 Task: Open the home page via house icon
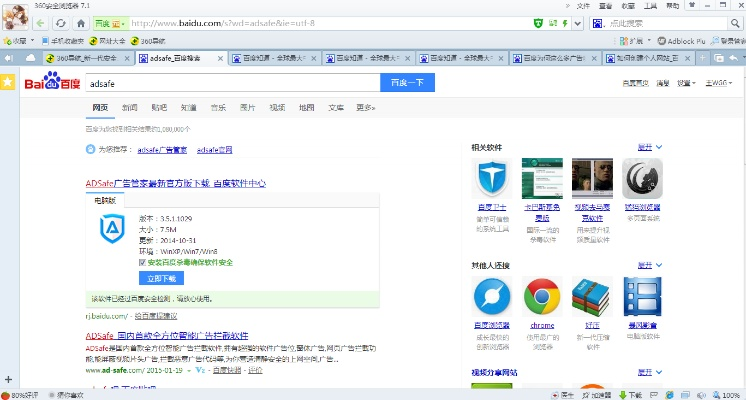coord(81,23)
